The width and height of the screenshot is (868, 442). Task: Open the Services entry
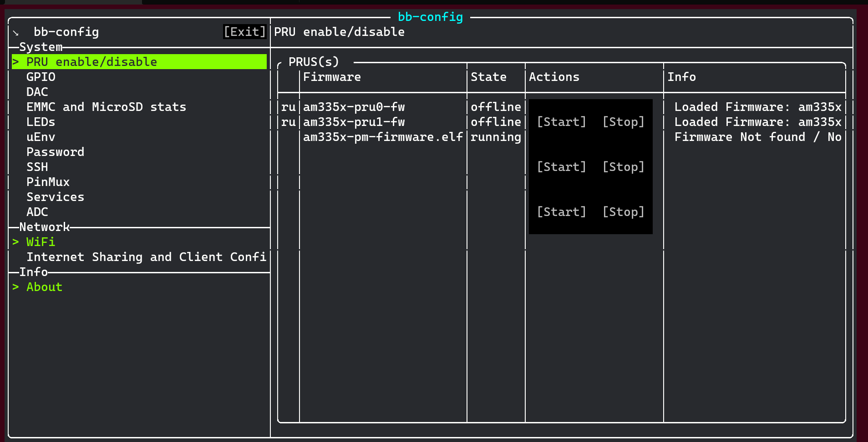coord(55,197)
